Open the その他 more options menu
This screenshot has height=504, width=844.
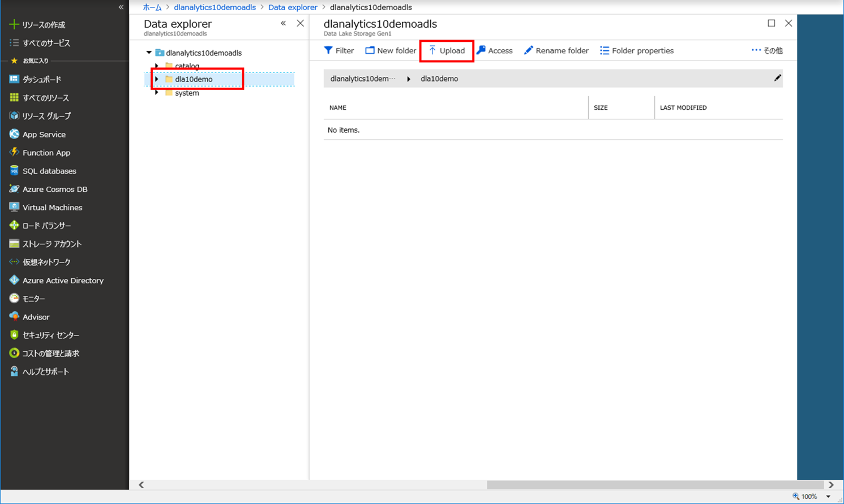pos(767,51)
